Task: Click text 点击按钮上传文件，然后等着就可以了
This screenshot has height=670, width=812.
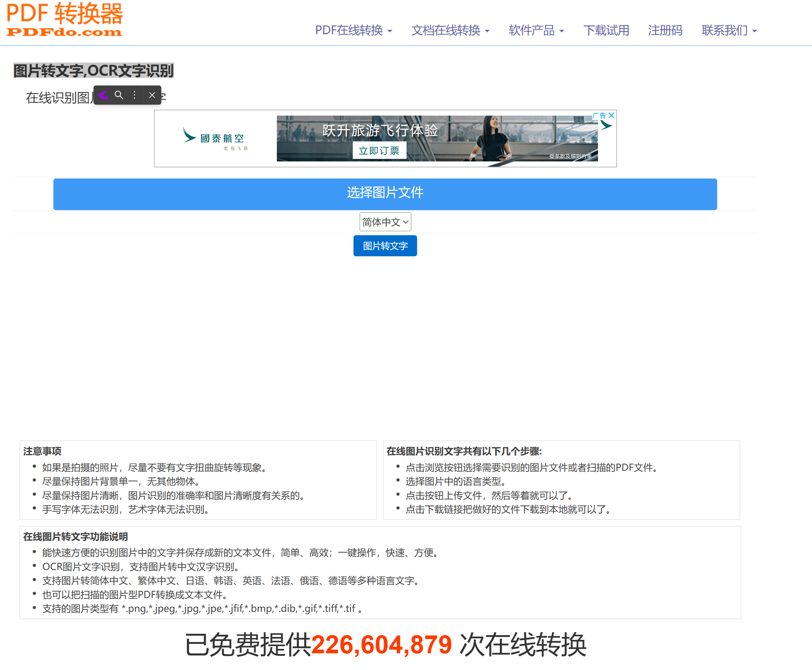Action: coord(489,496)
